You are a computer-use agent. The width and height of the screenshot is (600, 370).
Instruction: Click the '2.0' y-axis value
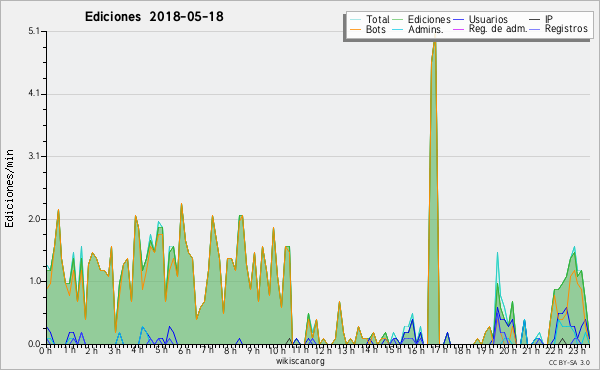tap(34, 219)
